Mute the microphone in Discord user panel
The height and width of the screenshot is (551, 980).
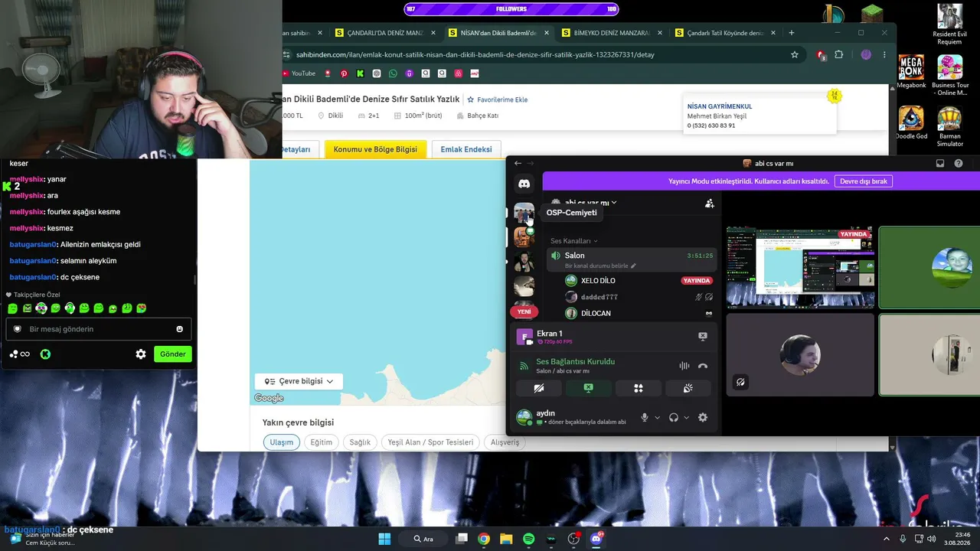coord(645,417)
